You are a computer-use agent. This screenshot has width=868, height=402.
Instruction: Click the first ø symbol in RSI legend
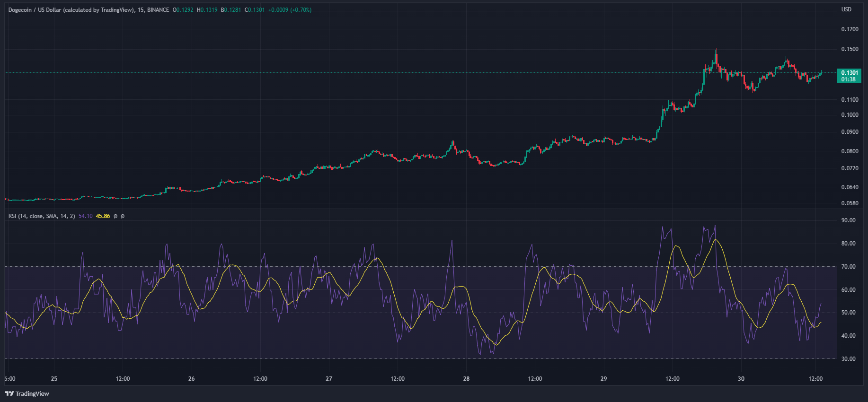pyautogui.click(x=115, y=216)
